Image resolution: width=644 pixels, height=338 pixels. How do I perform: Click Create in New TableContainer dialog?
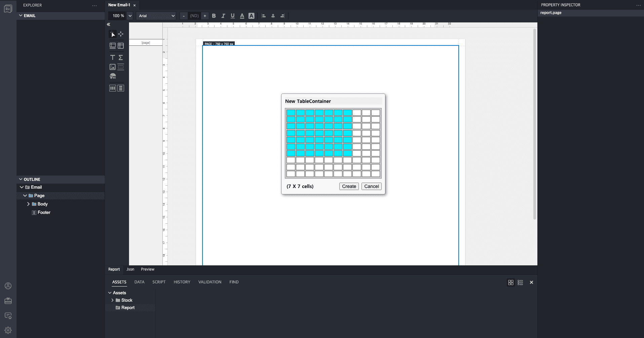349,186
